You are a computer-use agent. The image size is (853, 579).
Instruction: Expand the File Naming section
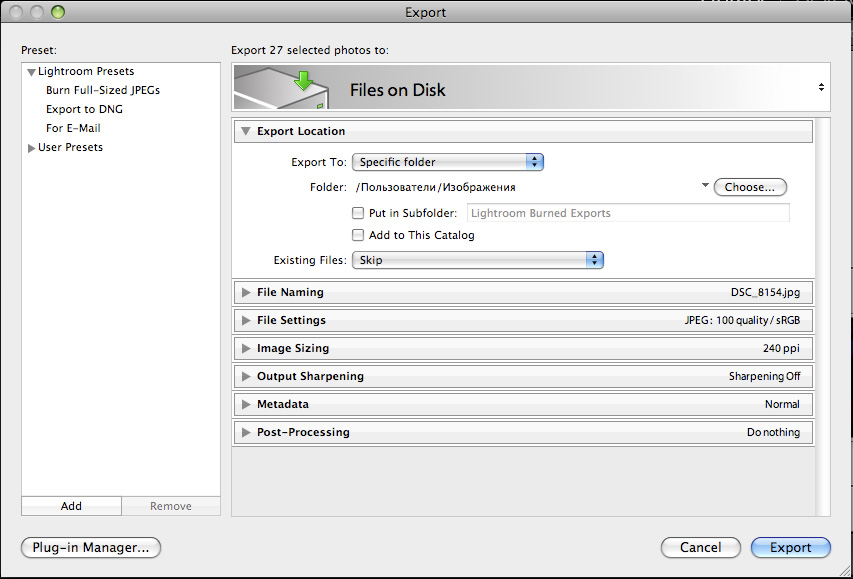[x=246, y=292]
